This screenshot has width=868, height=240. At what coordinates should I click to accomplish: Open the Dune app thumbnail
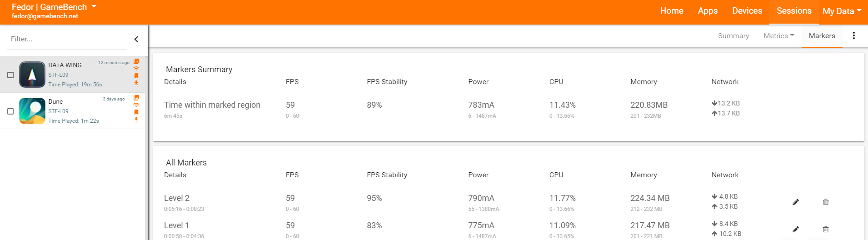[x=32, y=111]
